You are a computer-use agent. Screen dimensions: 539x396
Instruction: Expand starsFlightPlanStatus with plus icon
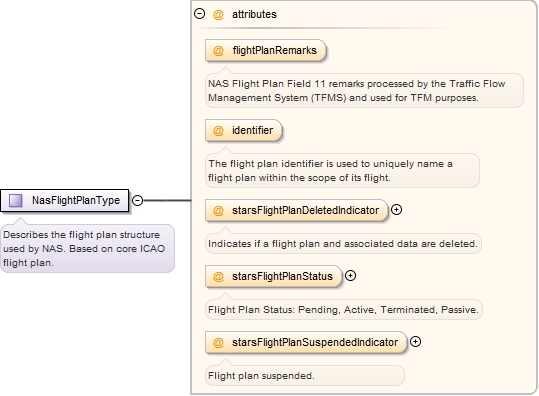350,276
